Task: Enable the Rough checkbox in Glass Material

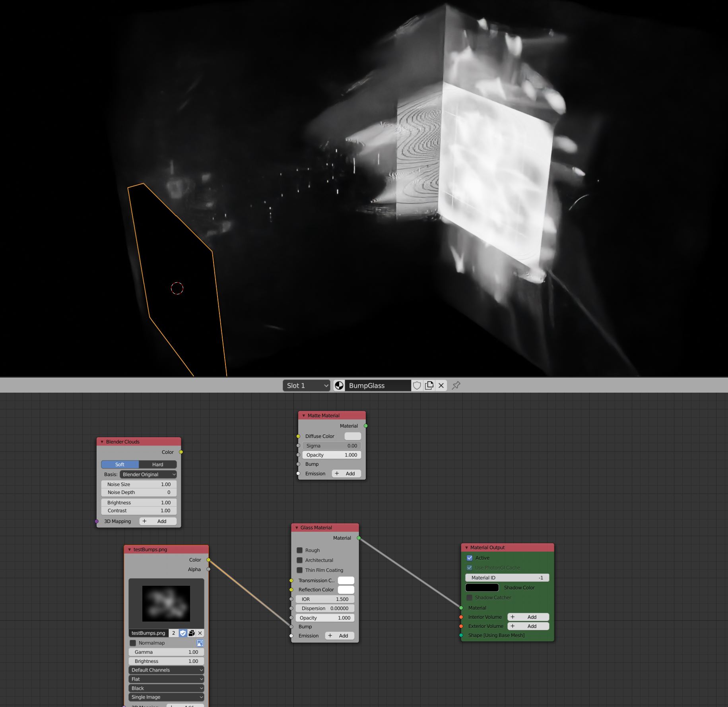Action: point(300,550)
